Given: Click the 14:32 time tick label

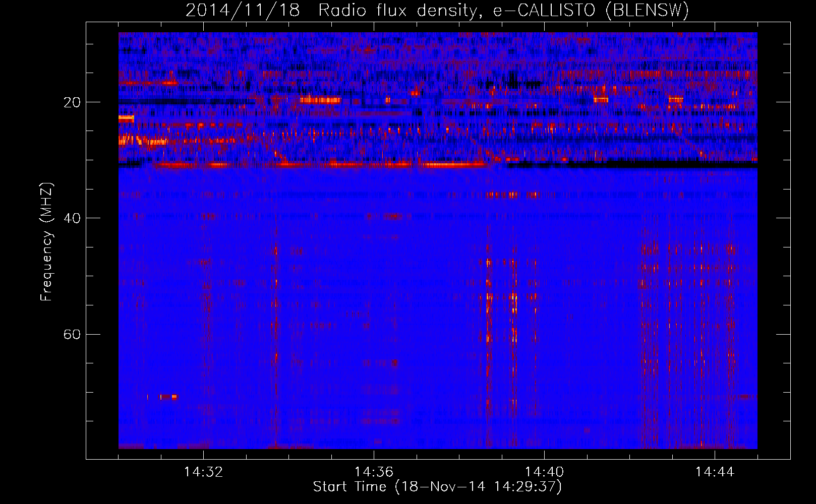Looking at the screenshot, I should (x=203, y=472).
